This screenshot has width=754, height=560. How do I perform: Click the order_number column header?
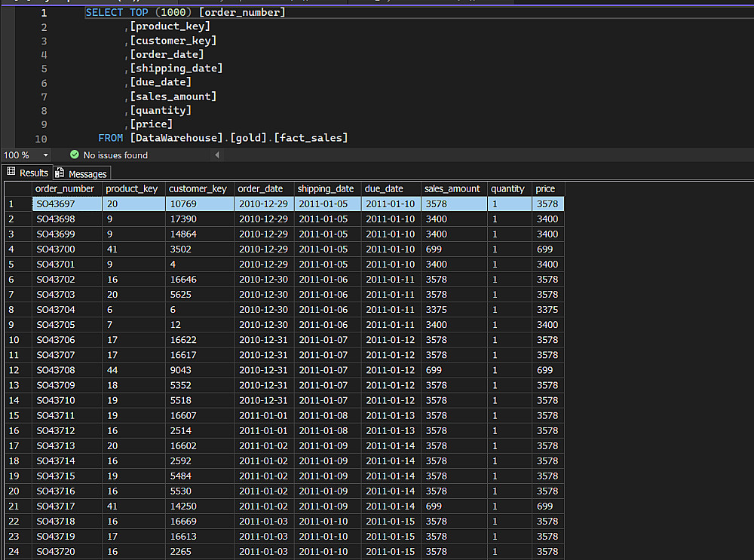click(65, 188)
